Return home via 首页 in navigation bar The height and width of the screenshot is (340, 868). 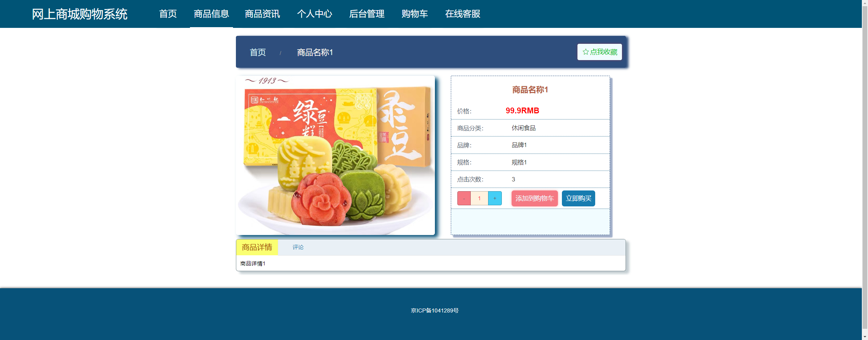click(x=168, y=14)
